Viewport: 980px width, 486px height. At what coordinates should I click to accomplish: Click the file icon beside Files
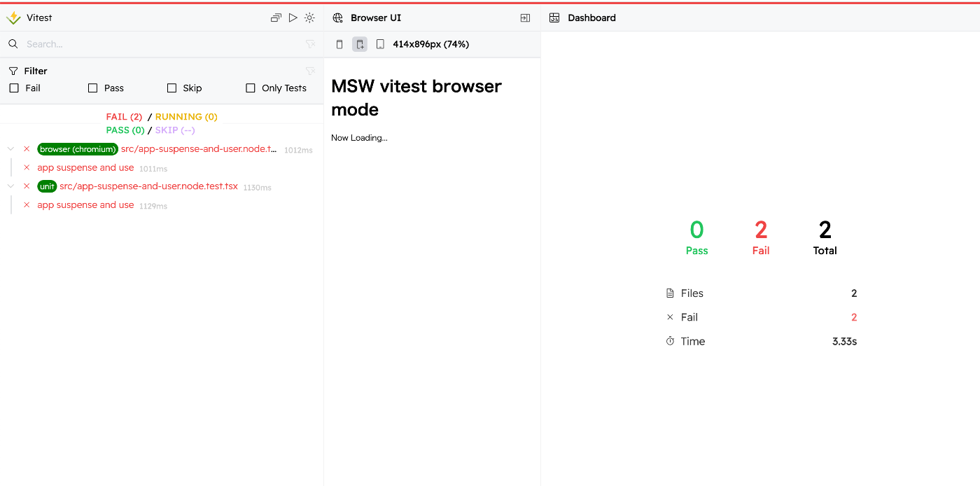click(x=670, y=293)
